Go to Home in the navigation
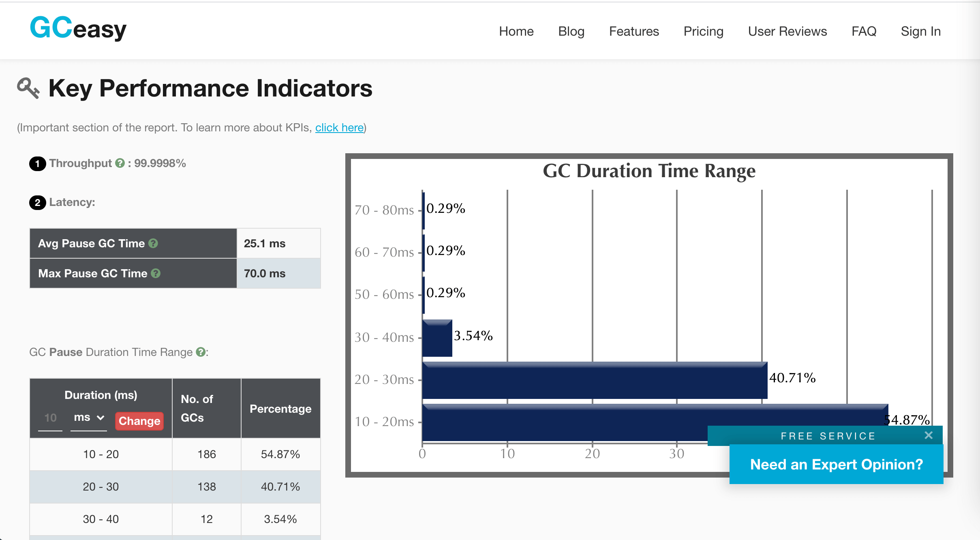This screenshot has width=980, height=540. (516, 31)
